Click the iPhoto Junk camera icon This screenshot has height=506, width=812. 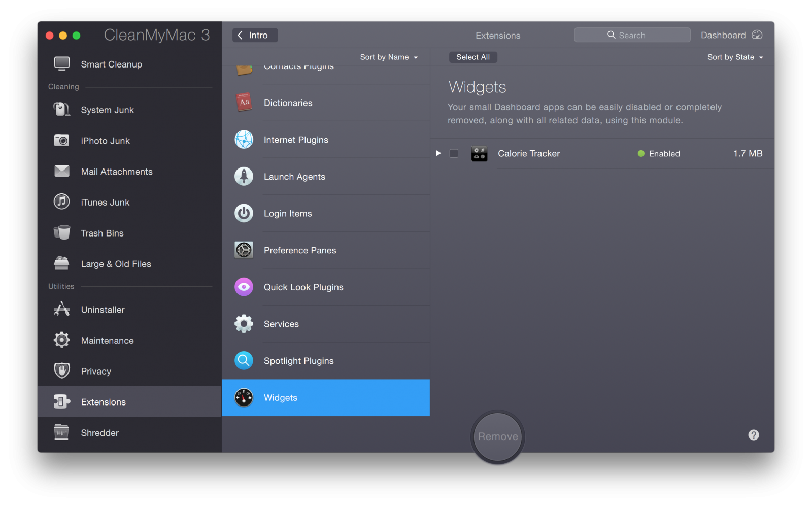[62, 141]
